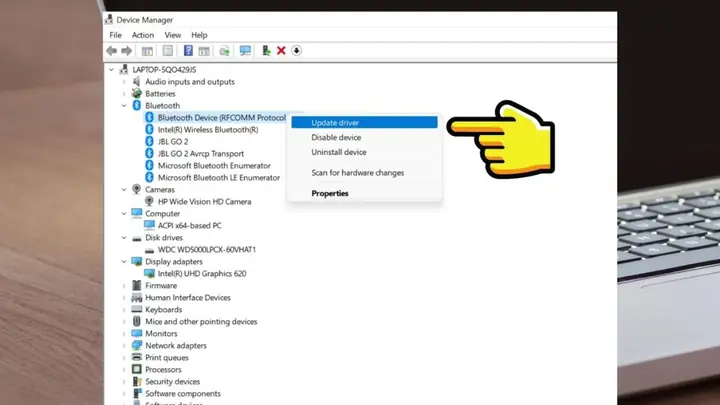720x405 pixels.
Task: Expand the Monitors category arrow
Action: (x=124, y=333)
